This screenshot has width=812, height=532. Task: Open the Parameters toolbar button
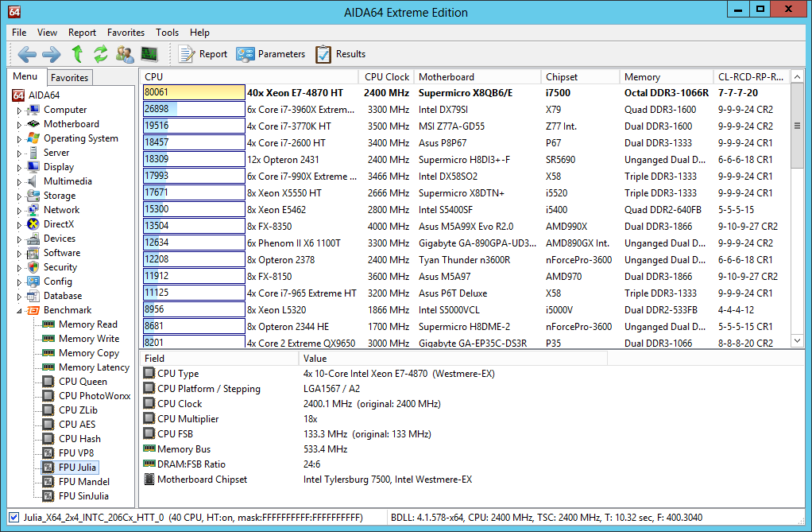(271, 54)
